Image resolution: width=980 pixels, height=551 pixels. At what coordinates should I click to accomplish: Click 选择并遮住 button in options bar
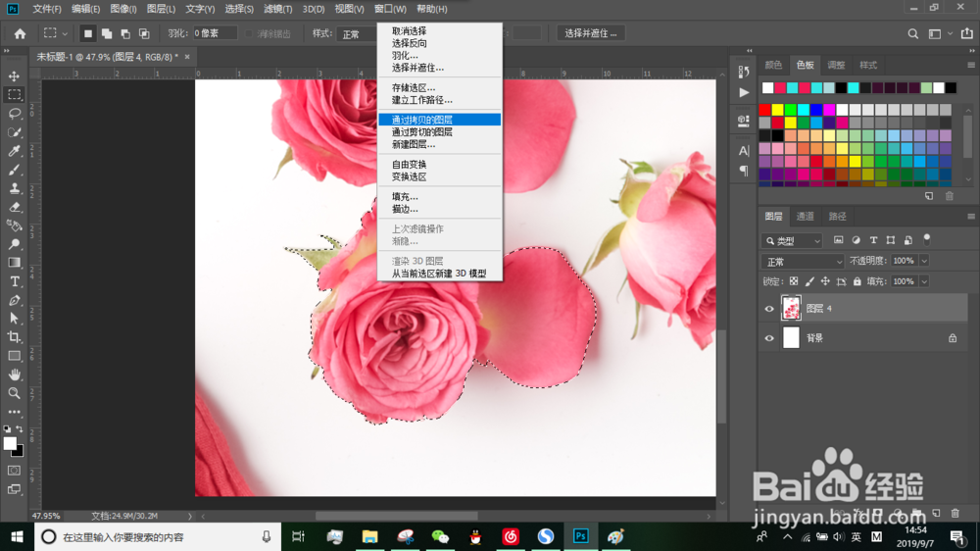point(591,33)
